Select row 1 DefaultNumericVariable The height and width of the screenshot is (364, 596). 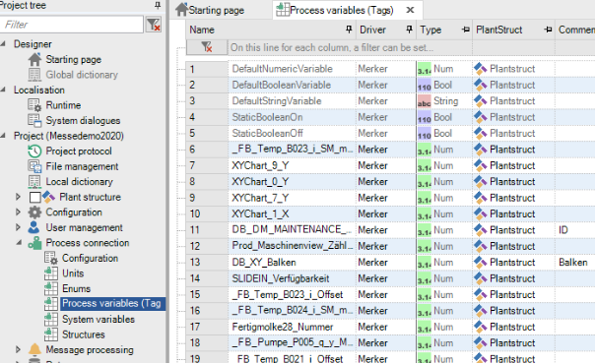pyautogui.click(x=283, y=69)
